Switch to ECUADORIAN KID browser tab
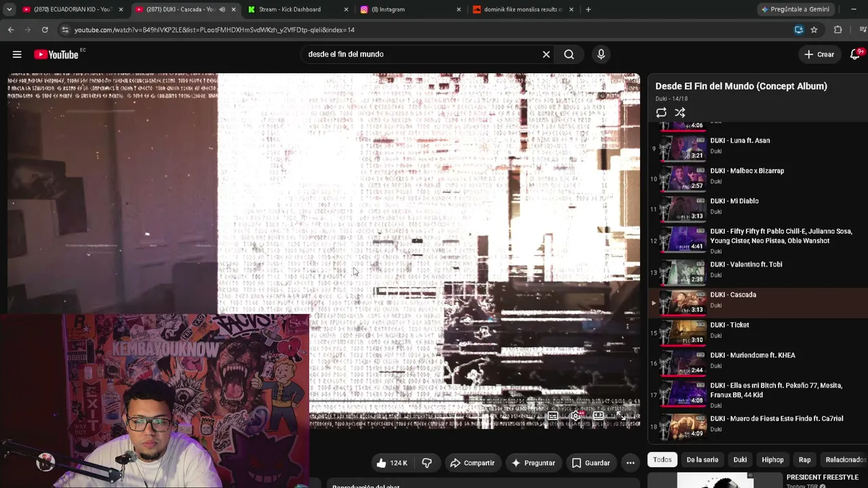 72,9
